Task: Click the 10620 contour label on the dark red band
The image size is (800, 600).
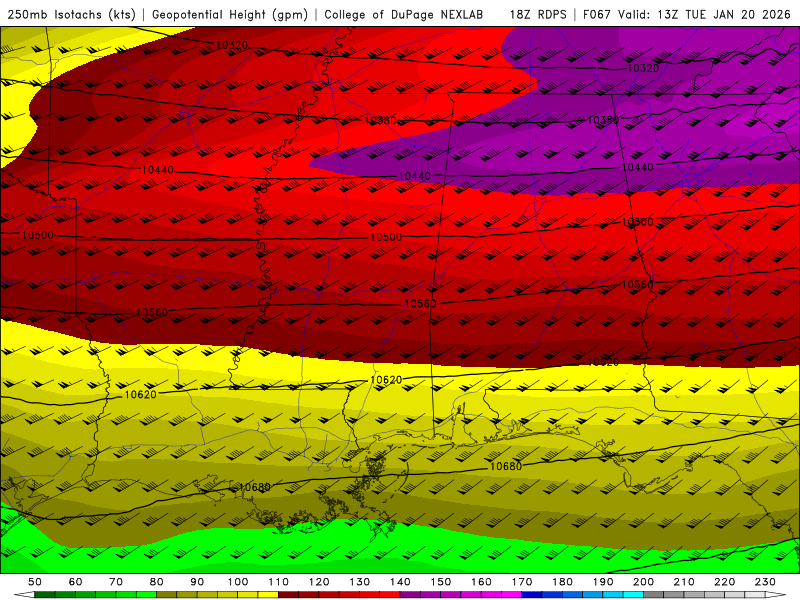Action: tap(604, 362)
